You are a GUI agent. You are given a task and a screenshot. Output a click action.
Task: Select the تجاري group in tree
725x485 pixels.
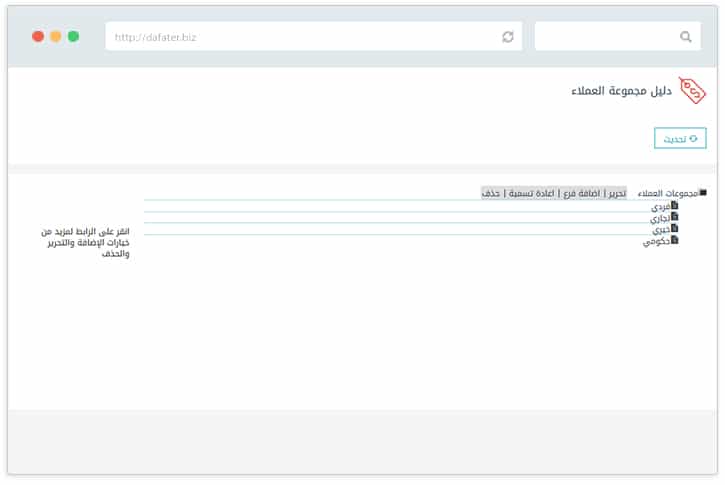pyautogui.click(x=660, y=217)
